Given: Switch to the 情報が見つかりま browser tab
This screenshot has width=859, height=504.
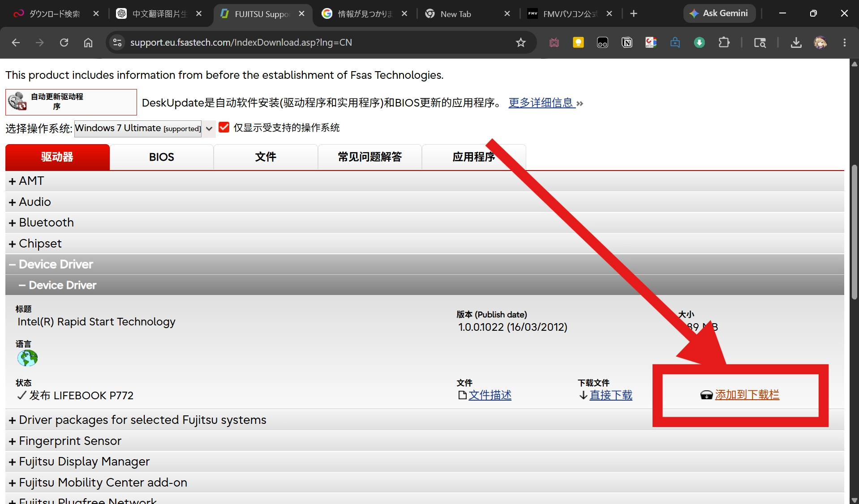Looking at the screenshot, I should 365,14.
